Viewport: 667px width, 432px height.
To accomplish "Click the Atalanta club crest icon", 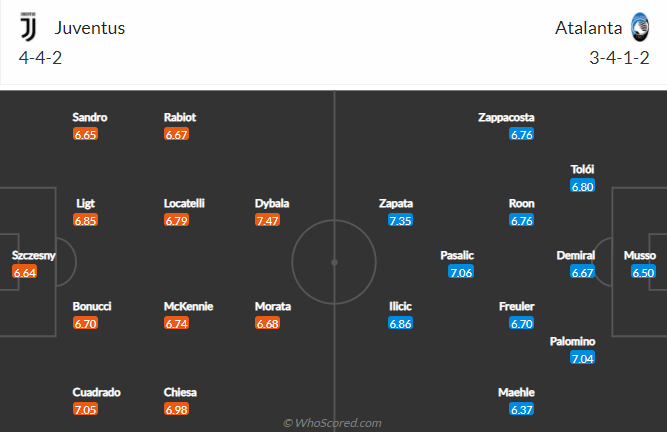I will [x=640, y=27].
